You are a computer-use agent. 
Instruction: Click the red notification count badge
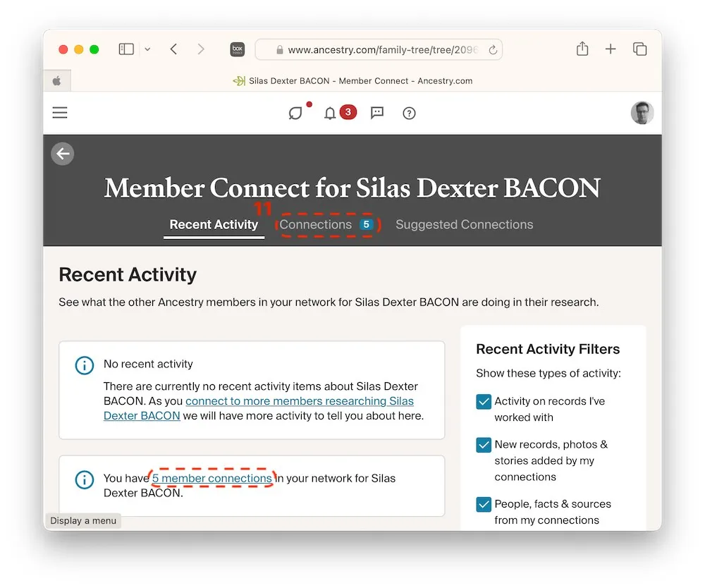pyautogui.click(x=348, y=112)
